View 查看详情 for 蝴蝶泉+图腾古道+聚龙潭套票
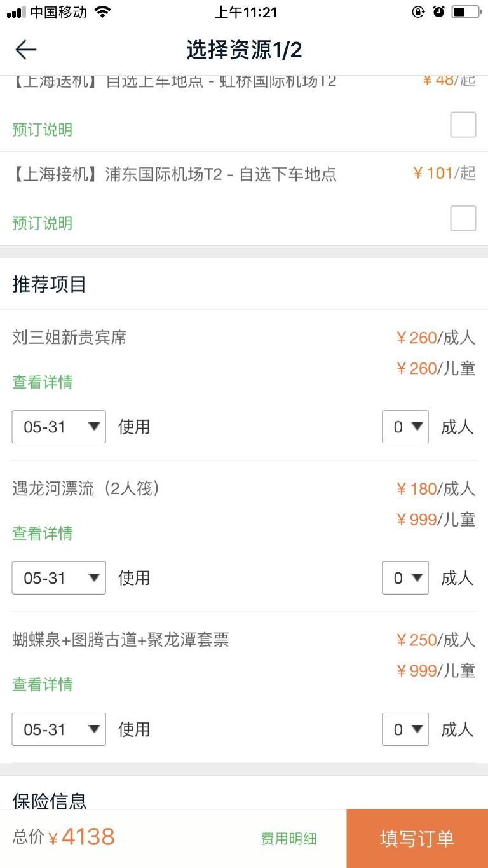 (43, 684)
